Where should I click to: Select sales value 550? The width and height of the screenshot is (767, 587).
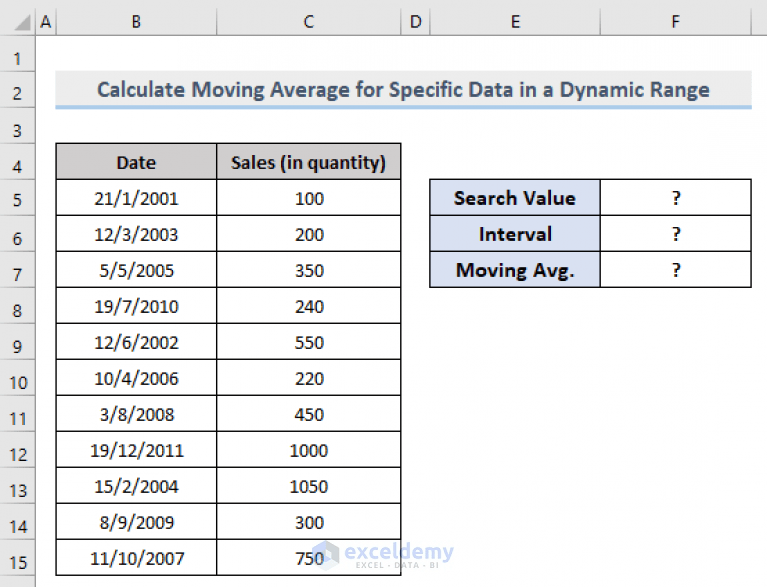pyautogui.click(x=309, y=341)
